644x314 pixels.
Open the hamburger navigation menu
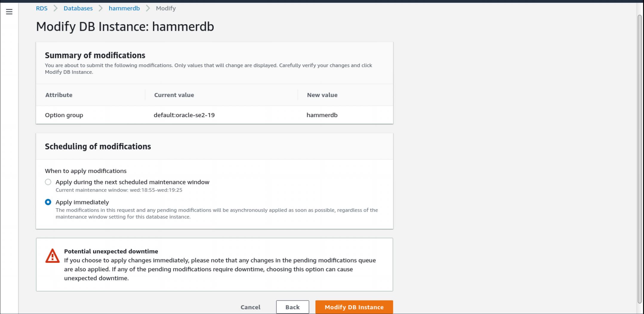coord(9,12)
